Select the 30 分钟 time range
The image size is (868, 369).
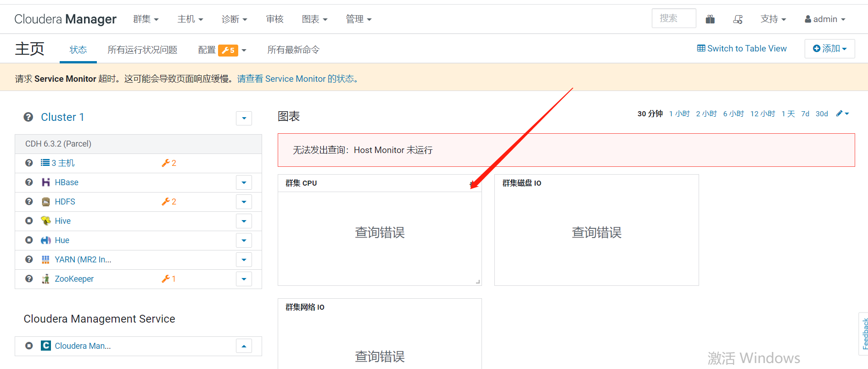[x=650, y=114]
